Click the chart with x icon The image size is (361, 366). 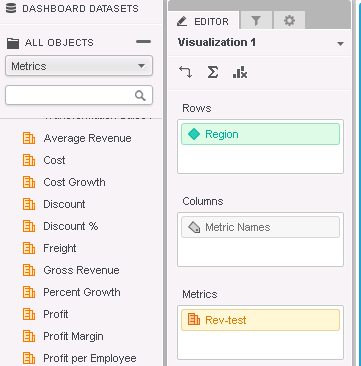(240, 72)
